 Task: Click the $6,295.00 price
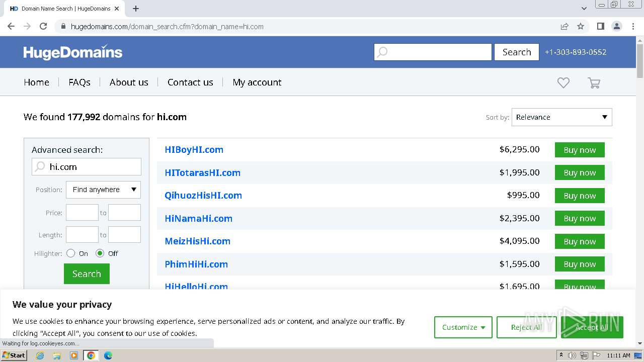519,149
